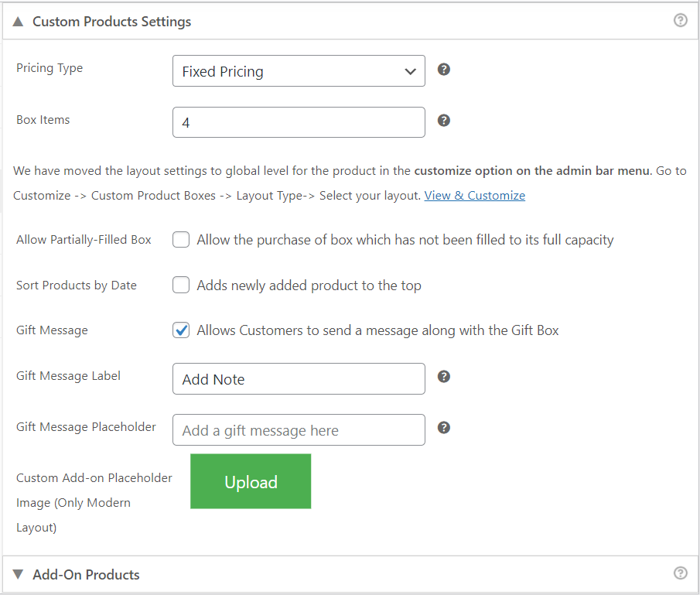Image resolution: width=700 pixels, height=595 pixels.
Task: Open the View & Customize link
Action: click(x=474, y=195)
